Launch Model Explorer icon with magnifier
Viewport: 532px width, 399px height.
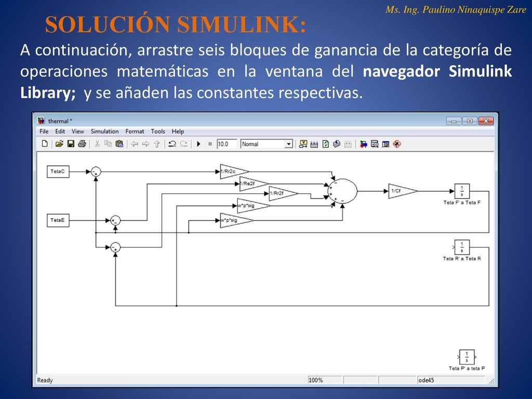click(375, 144)
